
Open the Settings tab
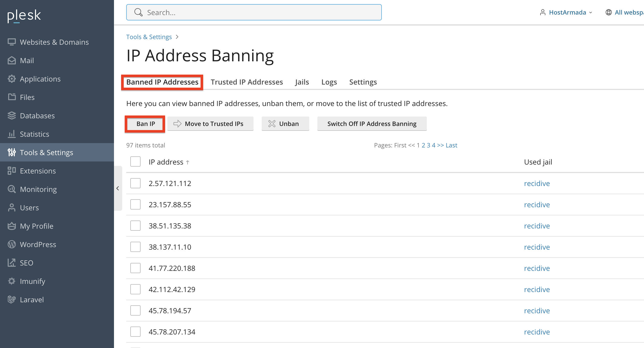tap(363, 82)
